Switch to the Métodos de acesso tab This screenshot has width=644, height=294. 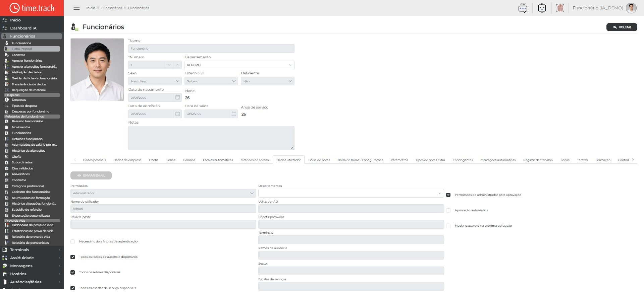click(x=255, y=160)
